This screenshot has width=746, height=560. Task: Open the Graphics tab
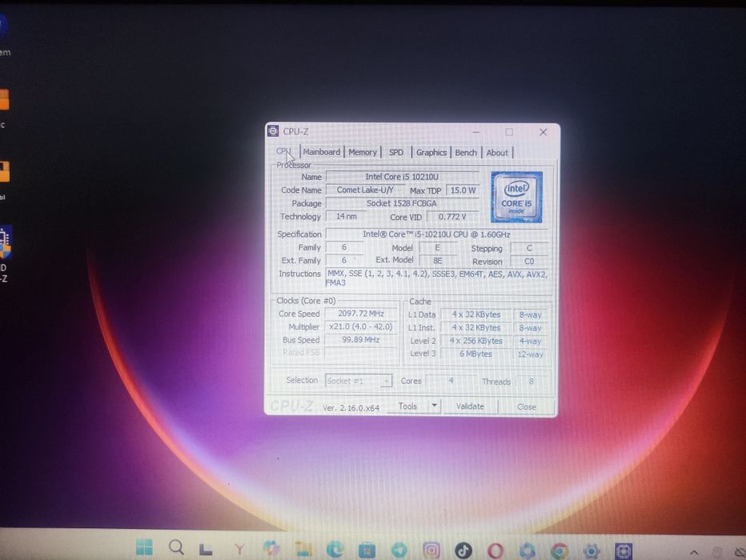click(x=431, y=153)
